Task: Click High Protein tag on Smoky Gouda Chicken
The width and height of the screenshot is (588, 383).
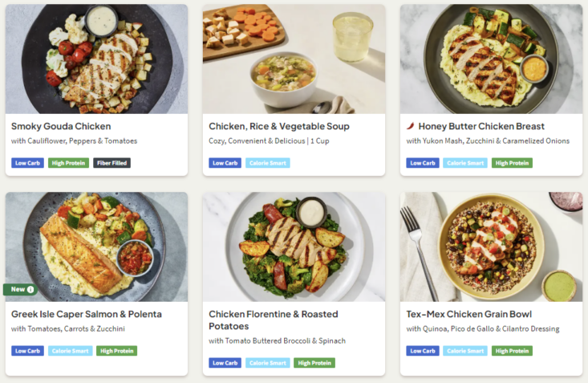Action: pos(68,163)
